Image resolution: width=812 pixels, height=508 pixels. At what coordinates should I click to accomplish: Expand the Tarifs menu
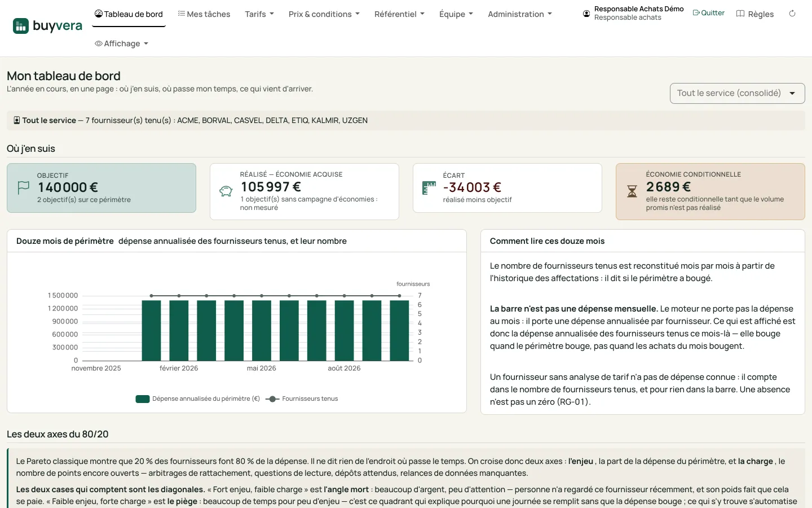click(259, 14)
